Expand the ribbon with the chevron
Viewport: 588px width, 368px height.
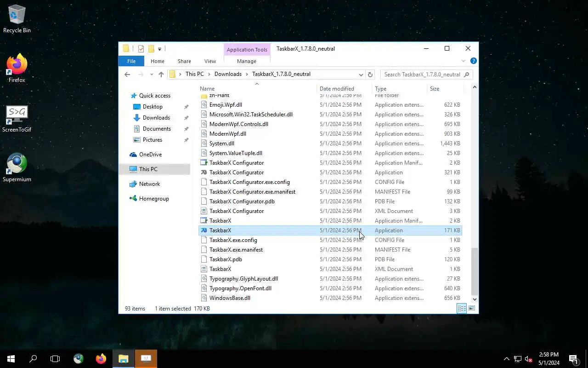click(463, 61)
